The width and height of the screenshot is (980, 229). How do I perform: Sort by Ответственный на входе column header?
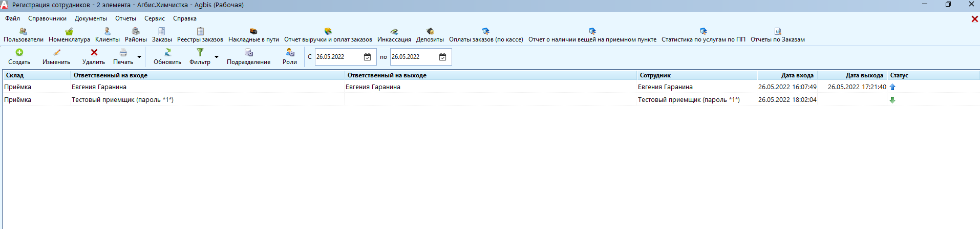pyautogui.click(x=207, y=75)
